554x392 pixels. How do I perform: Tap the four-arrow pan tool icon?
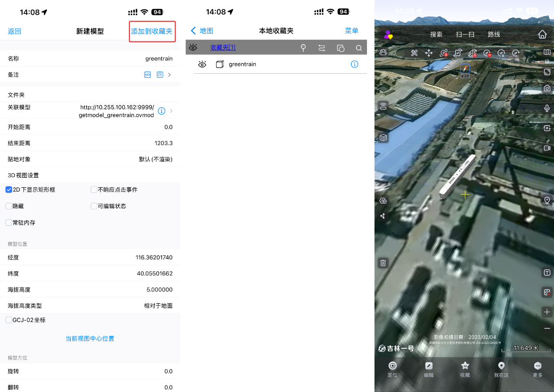[428, 52]
